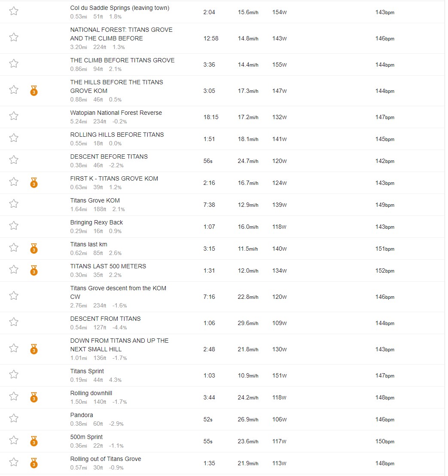Open NATIONAL FOREST: TITANS GROVE segment row
This screenshot has height=476, width=448.
[x=222, y=38]
